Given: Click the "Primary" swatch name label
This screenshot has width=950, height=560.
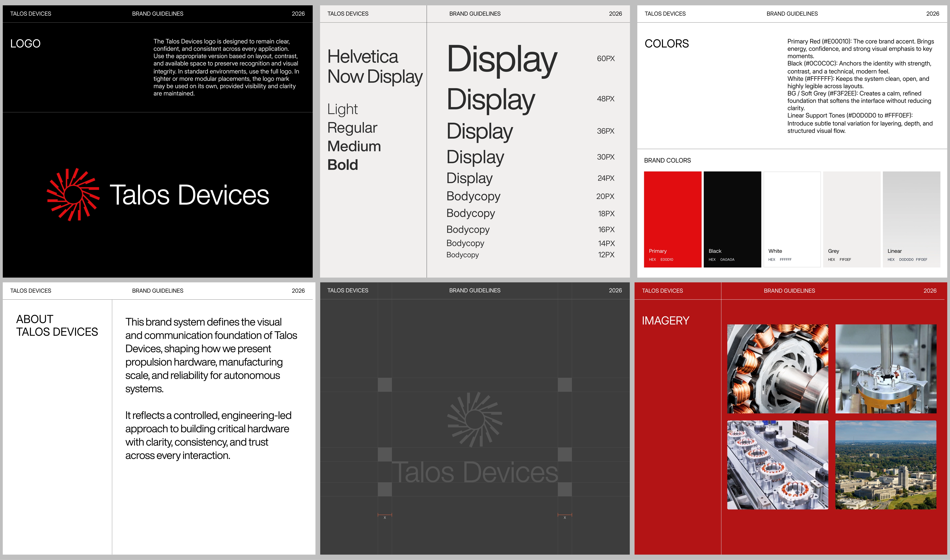Looking at the screenshot, I should coord(658,251).
